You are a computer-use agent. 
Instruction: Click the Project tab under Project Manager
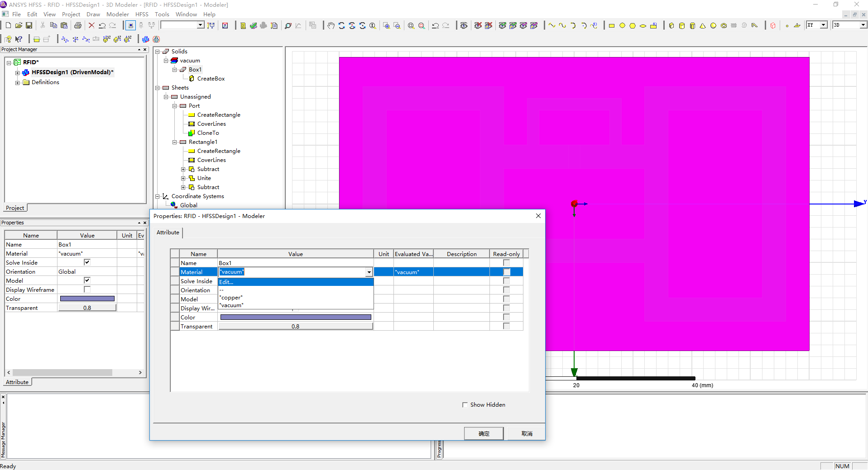tap(15, 208)
